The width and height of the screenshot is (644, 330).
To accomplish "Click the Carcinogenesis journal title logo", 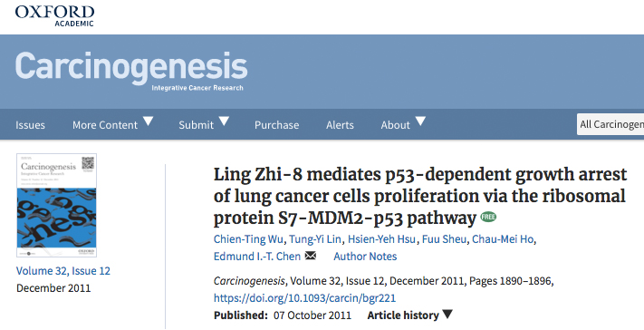I will tap(131, 71).
